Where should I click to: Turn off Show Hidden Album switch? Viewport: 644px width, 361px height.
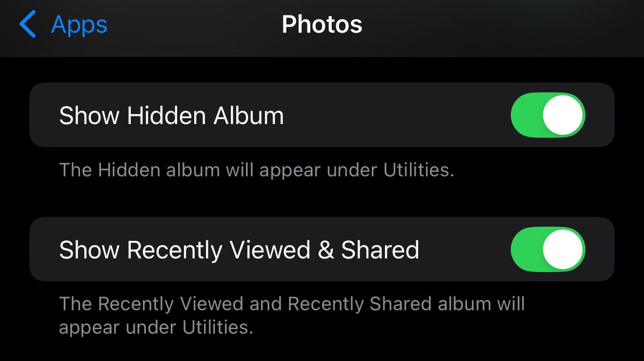pyautogui.click(x=547, y=115)
